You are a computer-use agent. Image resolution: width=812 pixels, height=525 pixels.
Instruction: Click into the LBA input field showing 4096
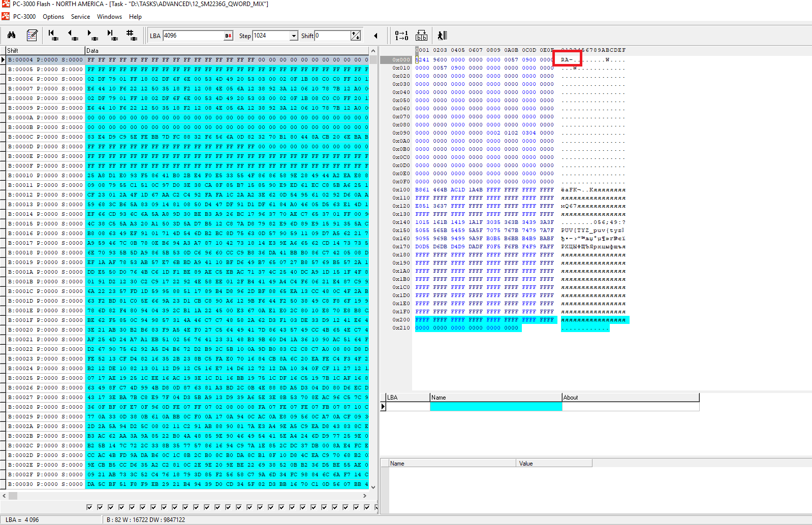tap(193, 36)
